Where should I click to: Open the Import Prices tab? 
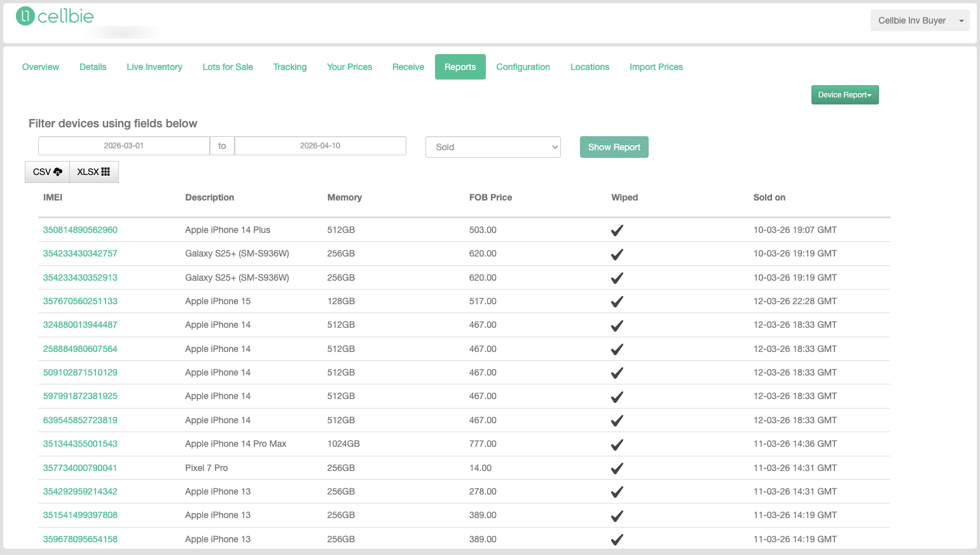(x=656, y=67)
